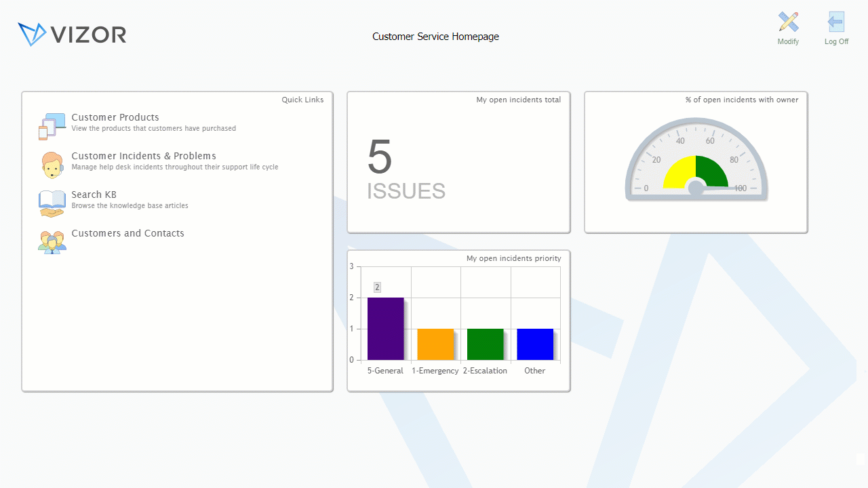Open the Customer Products devices icon

[52, 126]
